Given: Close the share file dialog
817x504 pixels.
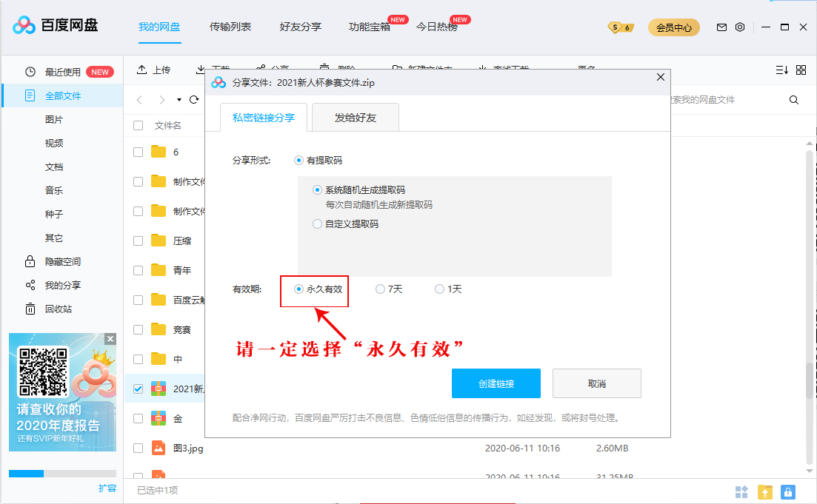Looking at the screenshot, I should click(660, 77).
